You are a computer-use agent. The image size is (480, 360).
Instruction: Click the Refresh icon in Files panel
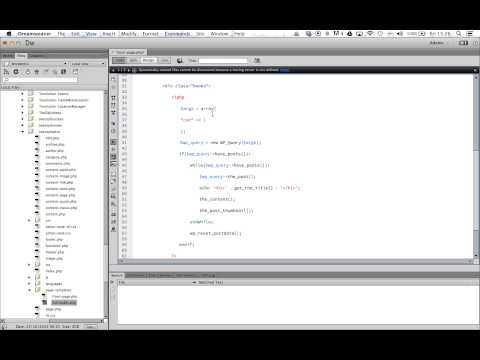(x=16, y=72)
